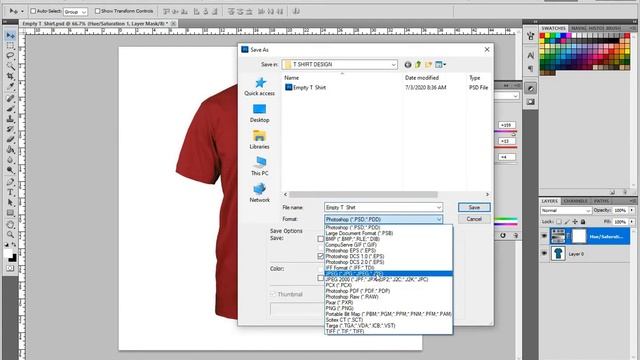Select the Paint Bucket tool
This screenshot has height=360, width=640.
(10, 149)
